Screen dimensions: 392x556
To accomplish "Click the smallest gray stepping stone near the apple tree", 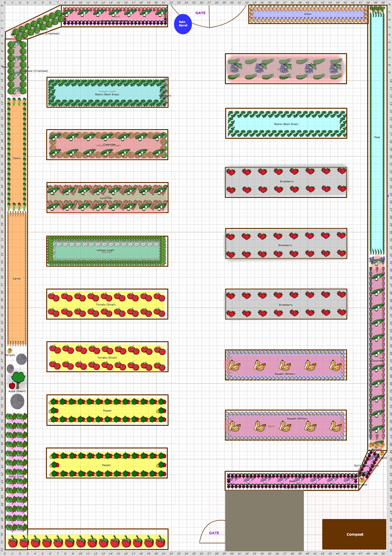I will point(10,369).
